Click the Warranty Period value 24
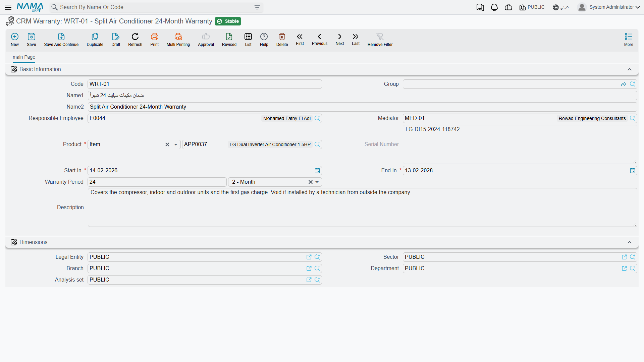Viewport: 644px width, 362px height. (157, 182)
